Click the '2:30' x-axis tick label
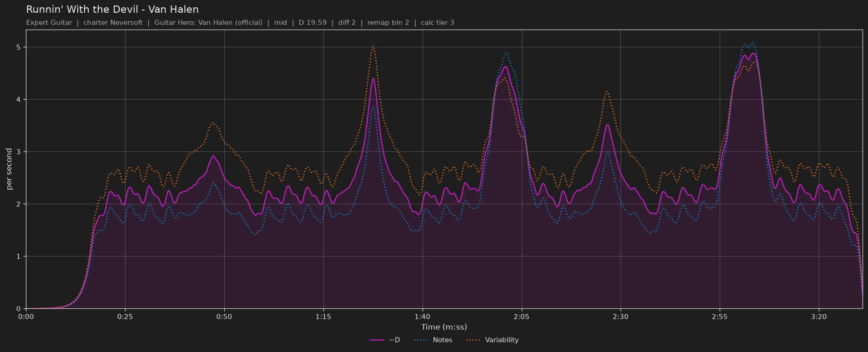Image resolution: width=868 pixels, height=352 pixels. [621, 317]
